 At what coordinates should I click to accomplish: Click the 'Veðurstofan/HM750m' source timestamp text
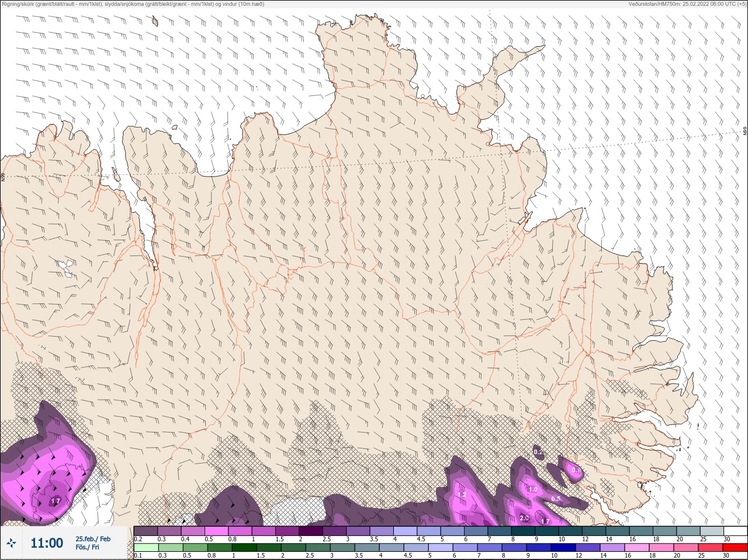[687, 4]
